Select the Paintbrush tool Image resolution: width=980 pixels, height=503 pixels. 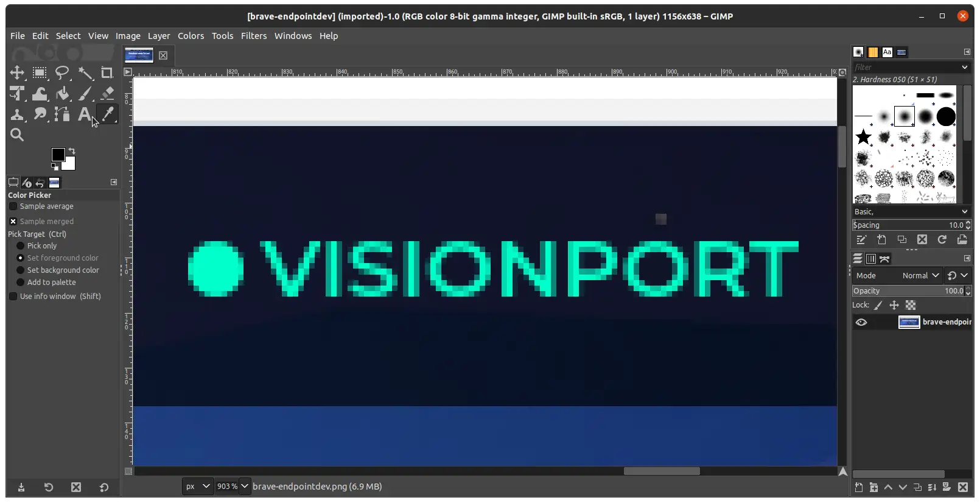coord(85,94)
